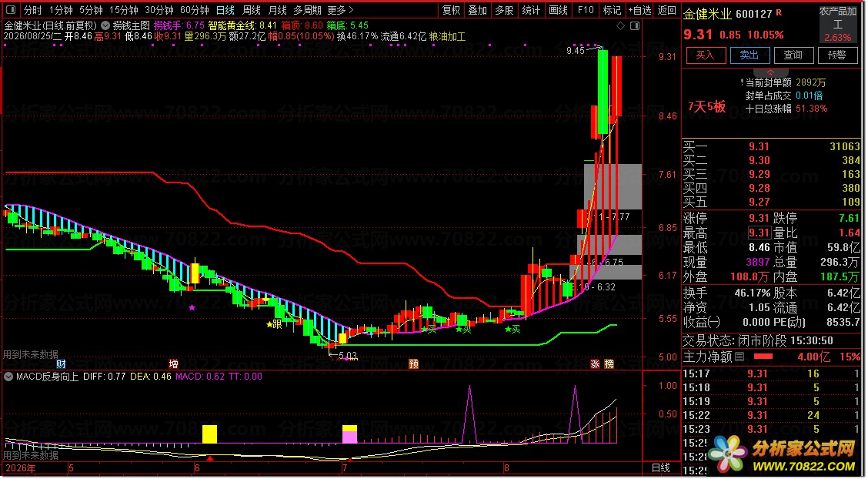The image size is (868, 479).
Task: Add stock to watchlist with +自选
Action: click(x=639, y=10)
